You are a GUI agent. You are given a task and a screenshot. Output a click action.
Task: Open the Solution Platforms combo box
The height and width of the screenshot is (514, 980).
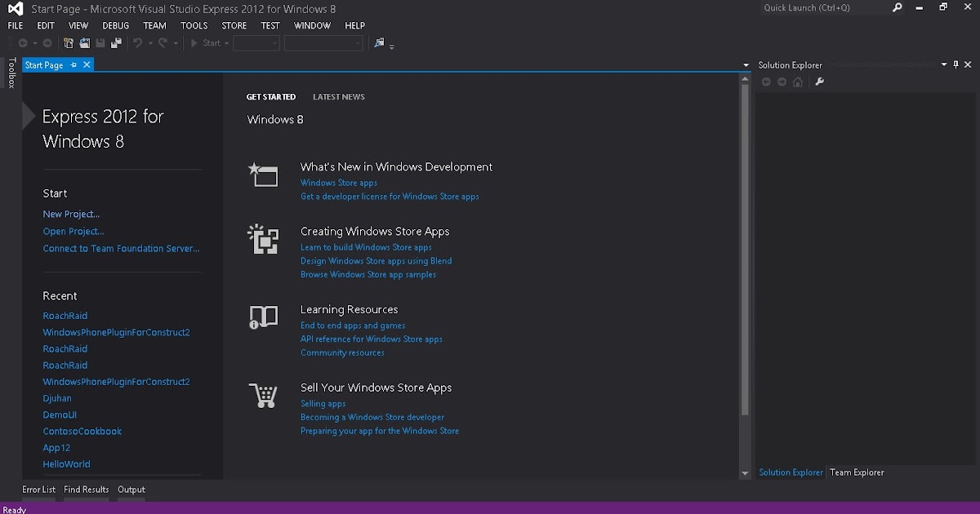point(323,43)
